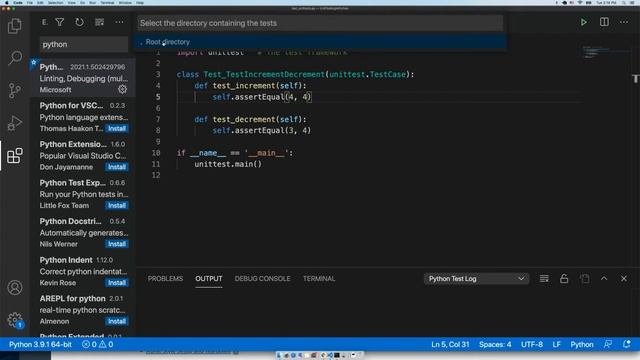Screen dimensions: 640x360
Task: Change file encoding UTF-8
Action: 532,344
